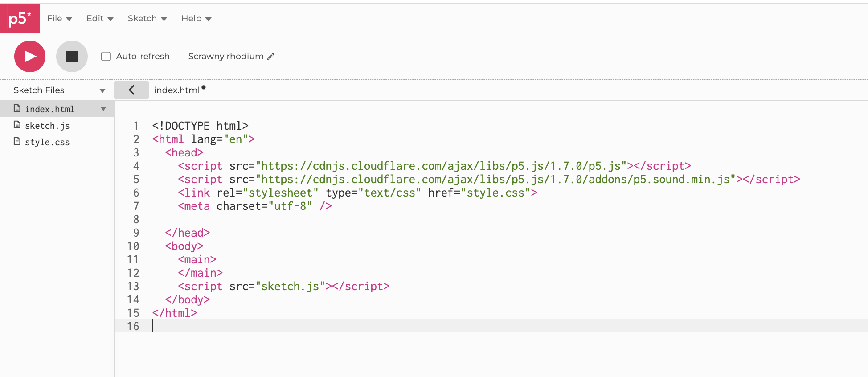Enable the Auto-refresh checkbox
The image size is (868, 377).
[106, 56]
